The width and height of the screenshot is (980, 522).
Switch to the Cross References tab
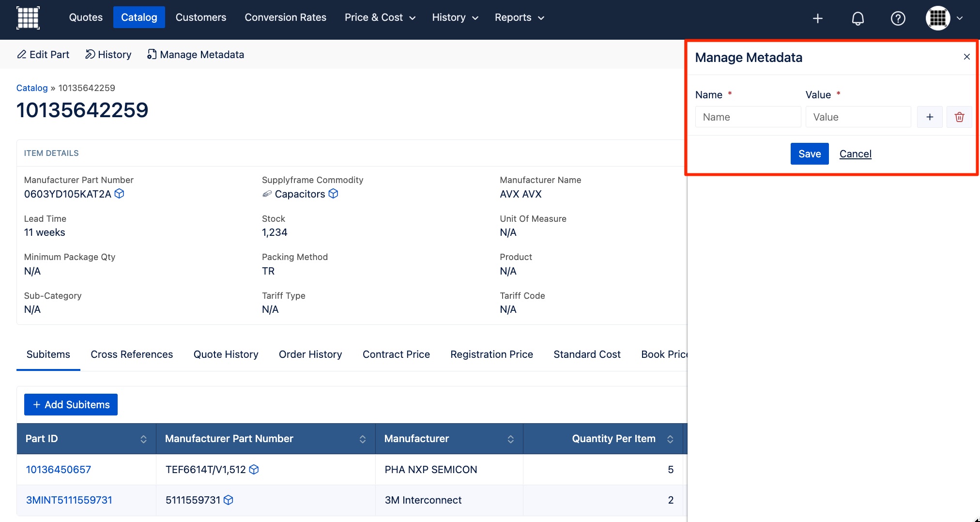pyautogui.click(x=132, y=354)
